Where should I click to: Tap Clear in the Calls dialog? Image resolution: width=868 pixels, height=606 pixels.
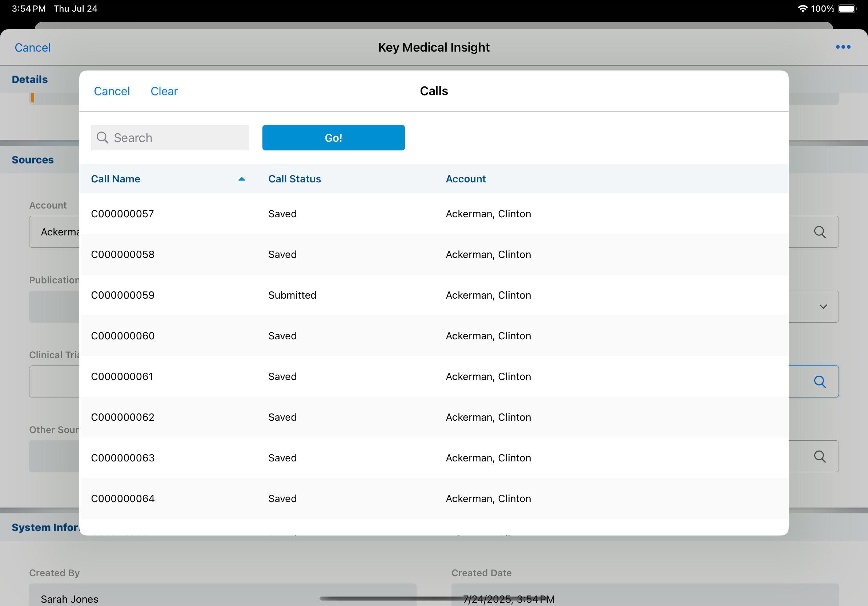click(164, 92)
